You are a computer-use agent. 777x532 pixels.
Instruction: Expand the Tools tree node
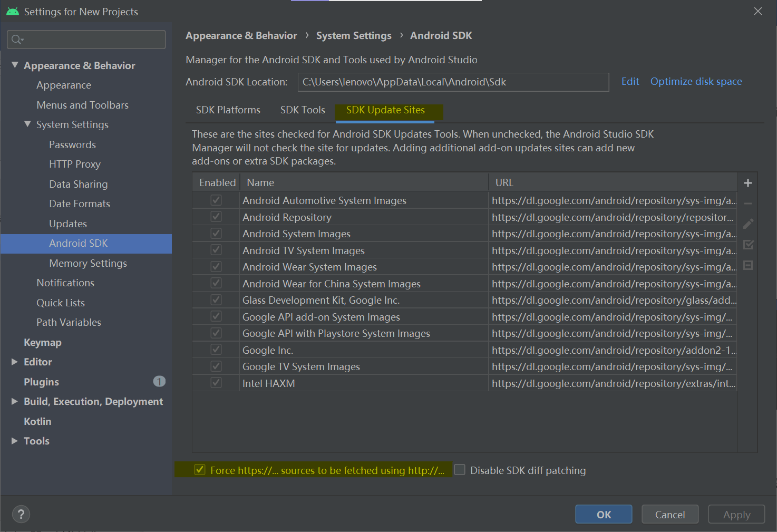pyautogui.click(x=15, y=441)
